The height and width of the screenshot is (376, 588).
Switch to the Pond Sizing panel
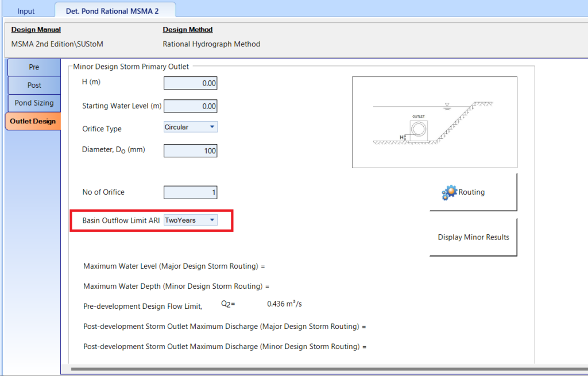[34, 103]
